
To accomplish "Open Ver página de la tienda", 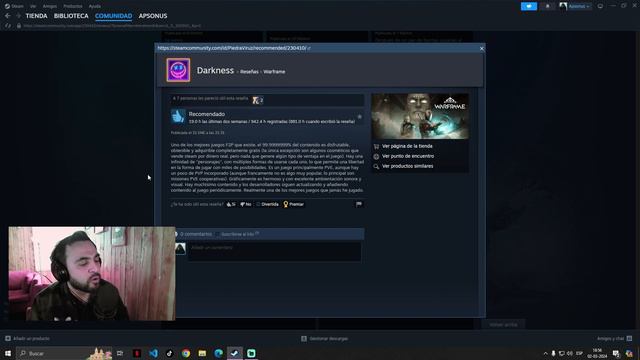I will pyautogui.click(x=407, y=146).
